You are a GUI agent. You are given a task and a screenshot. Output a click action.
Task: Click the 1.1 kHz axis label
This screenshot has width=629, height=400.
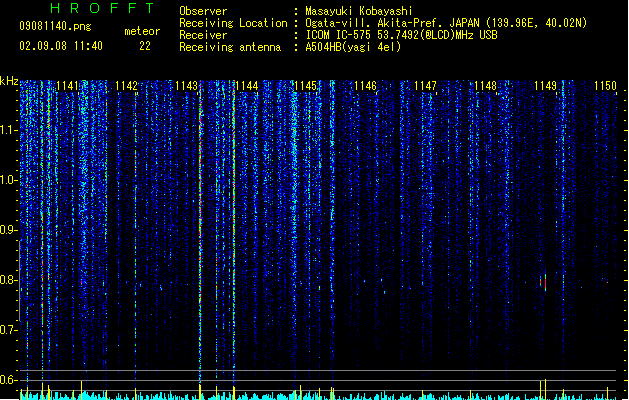tap(8, 130)
